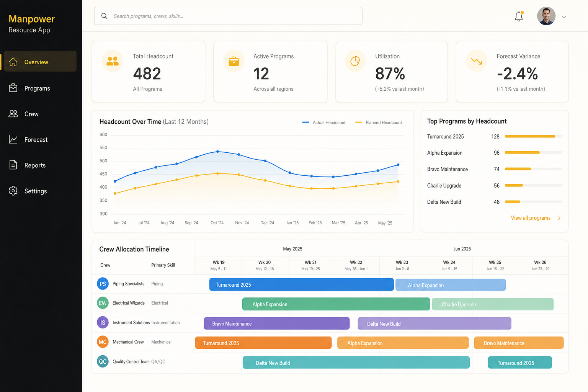588x392 pixels.
Task: Click the May '25 actual headcount data point
Action: 398,165
